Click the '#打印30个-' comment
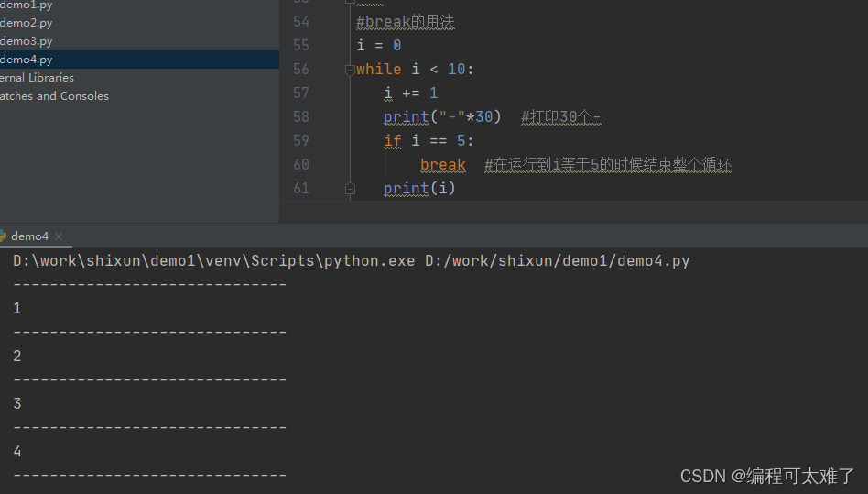The width and height of the screenshot is (868, 494). tap(560, 117)
